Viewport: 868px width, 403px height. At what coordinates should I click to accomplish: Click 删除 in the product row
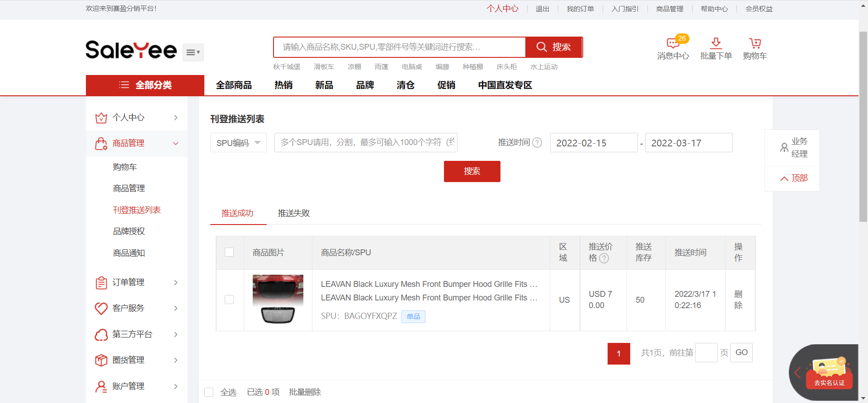click(x=738, y=300)
